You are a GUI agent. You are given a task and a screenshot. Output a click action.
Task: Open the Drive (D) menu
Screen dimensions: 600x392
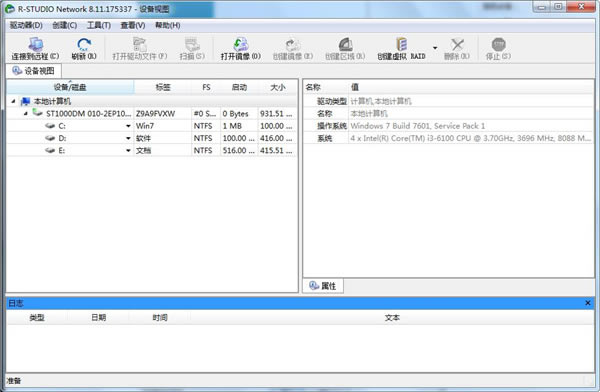[x=26, y=25]
